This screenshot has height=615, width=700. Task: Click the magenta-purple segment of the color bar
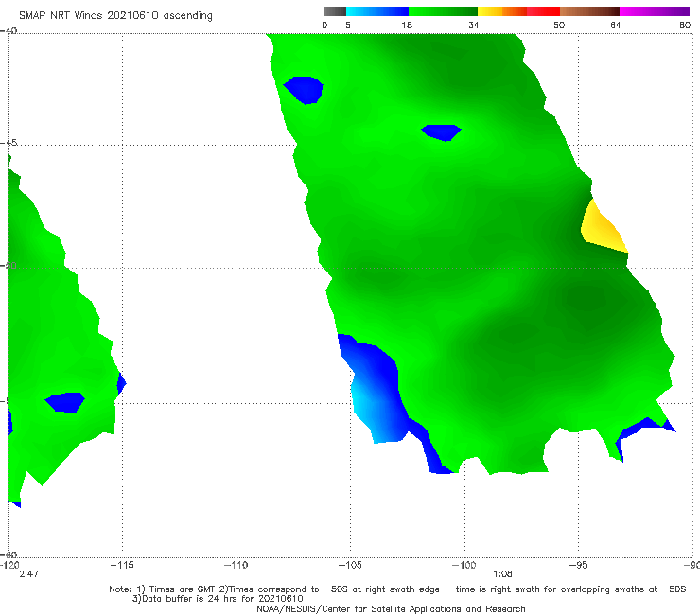click(x=655, y=11)
